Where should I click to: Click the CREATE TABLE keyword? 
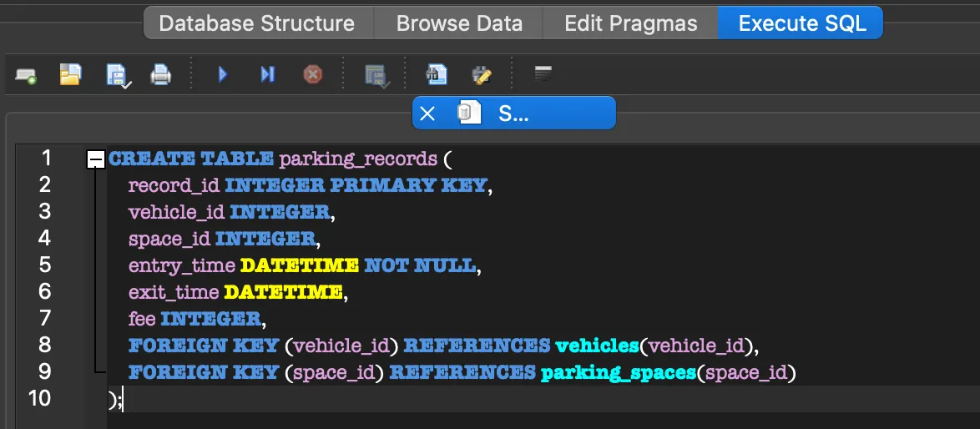click(x=190, y=159)
